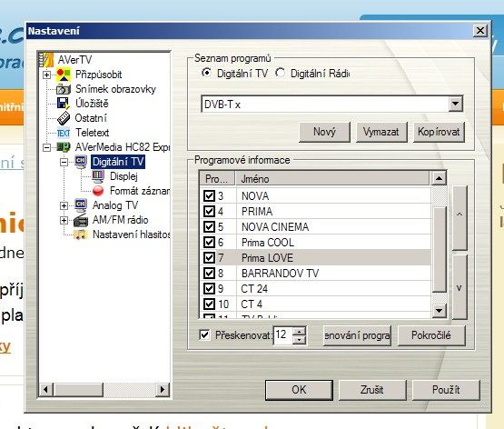Image resolution: width=504 pixels, height=429 pixels.
Task: Click the channel list vertical scrollbar thumb
Action: pyautogui.click(x=440, y=250)
